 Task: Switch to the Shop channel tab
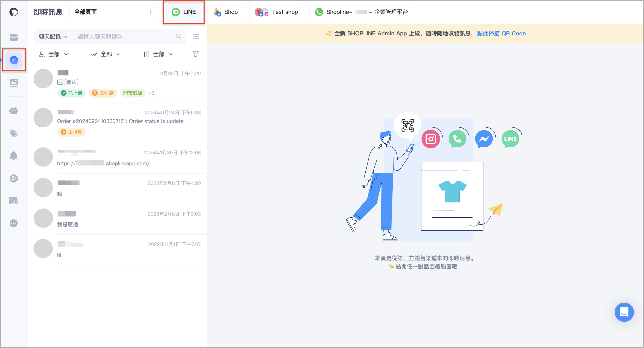[x=225, y=12]
